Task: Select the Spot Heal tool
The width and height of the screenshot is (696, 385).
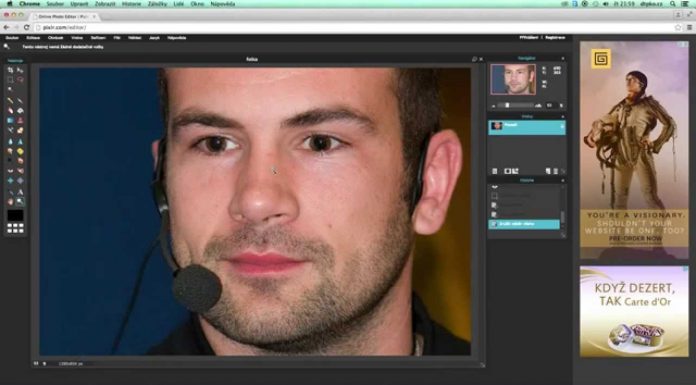Action: pyautogui.click(x=20, y=171)
